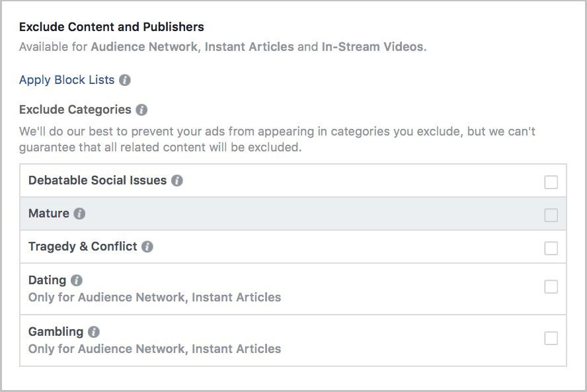Click the Tragedy & Conflict label text
The image size is (587, 392).
[x=83, y=246]
